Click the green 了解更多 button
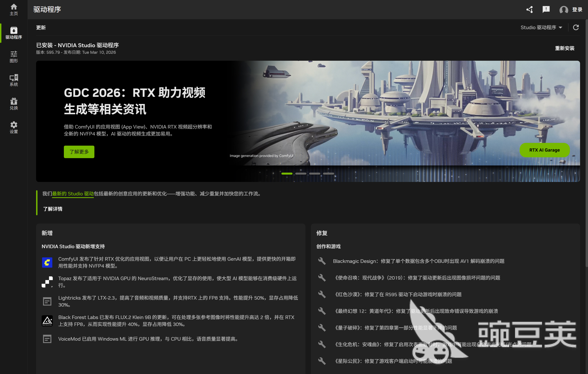This screenshot has width=588, height=374. [x=79, y=152]
